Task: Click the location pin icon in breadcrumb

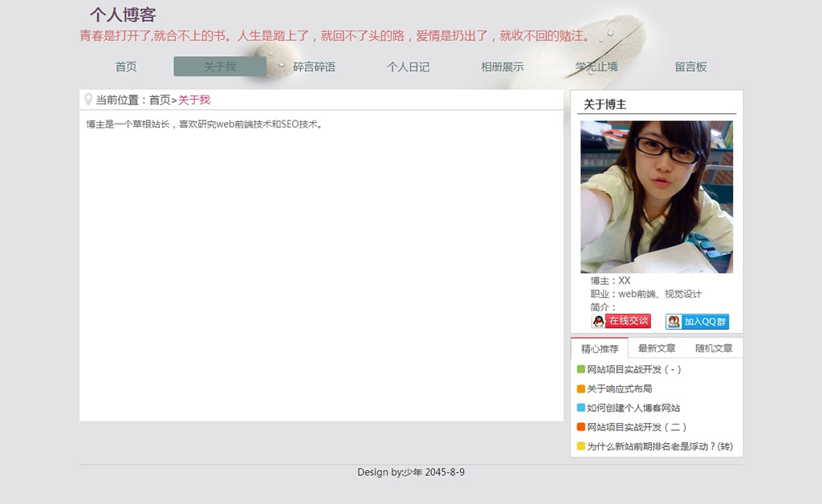Action: click(87, 100)
